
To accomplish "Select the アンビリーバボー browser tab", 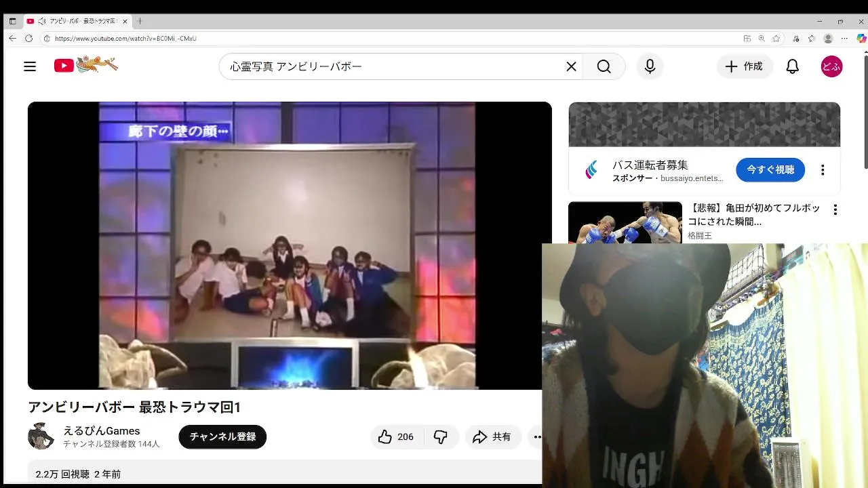I will (x=77, y=21).
